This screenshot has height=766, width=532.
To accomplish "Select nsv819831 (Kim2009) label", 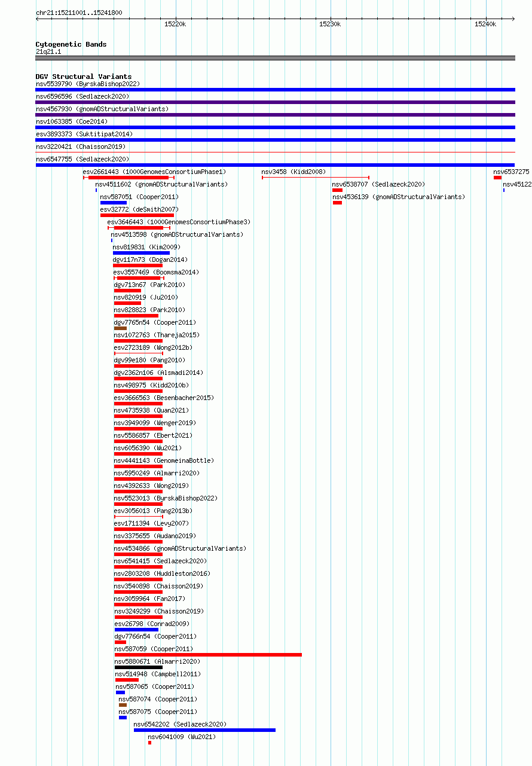I will [x=146, y=247].
